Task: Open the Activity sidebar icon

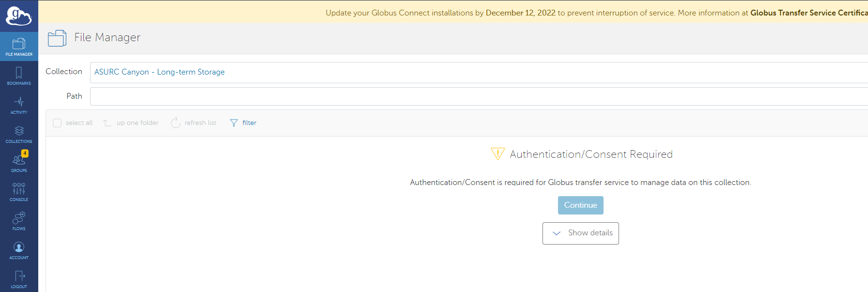Action: point(19,105)
